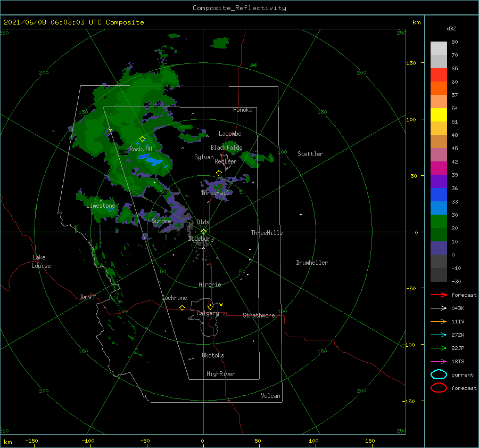Screen dimensions: 479x448
Task: Click the Innisfail city label
Action: (x=216, y=193)
